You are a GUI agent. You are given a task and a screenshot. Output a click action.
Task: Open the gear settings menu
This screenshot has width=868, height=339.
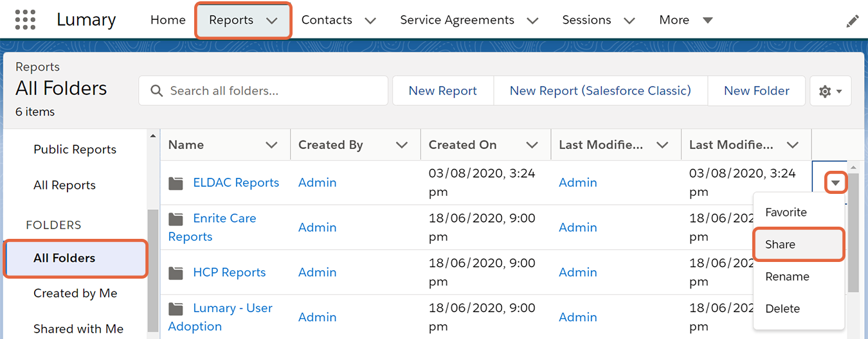830,91
